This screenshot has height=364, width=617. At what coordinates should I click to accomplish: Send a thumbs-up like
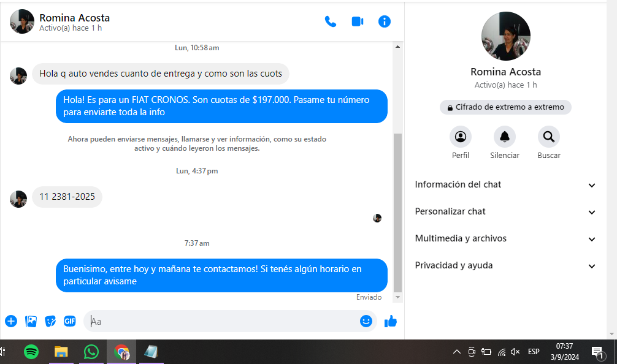(391, 321)
